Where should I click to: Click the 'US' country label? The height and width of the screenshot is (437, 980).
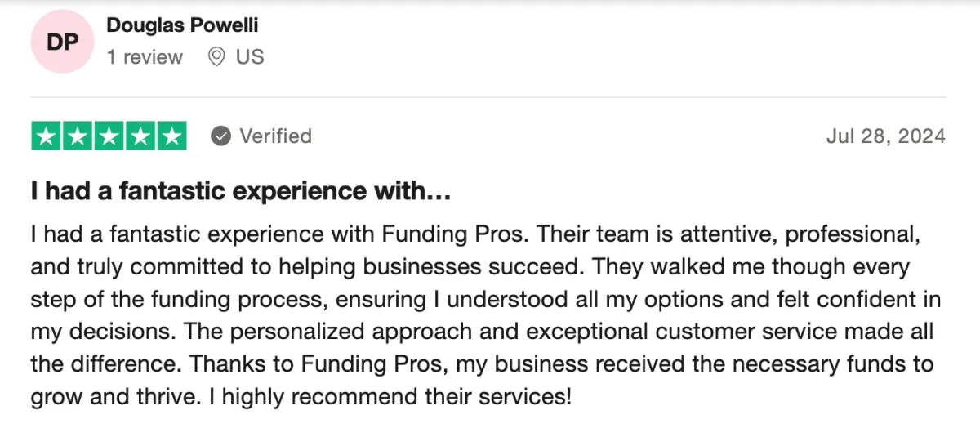[x=250, y=57]
